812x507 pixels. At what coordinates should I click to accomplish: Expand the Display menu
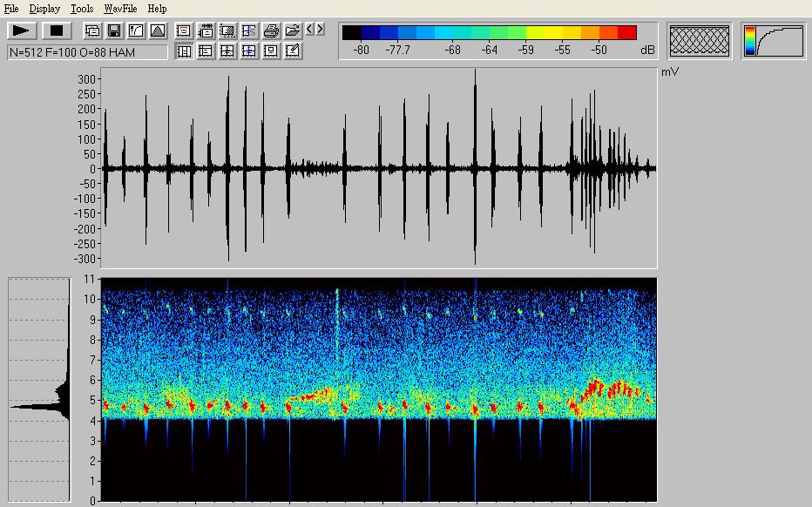pyautogui.click(x=44, y=9)
